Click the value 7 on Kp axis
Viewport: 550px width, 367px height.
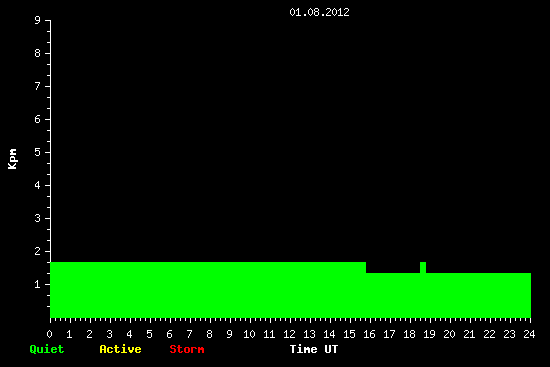38,86
